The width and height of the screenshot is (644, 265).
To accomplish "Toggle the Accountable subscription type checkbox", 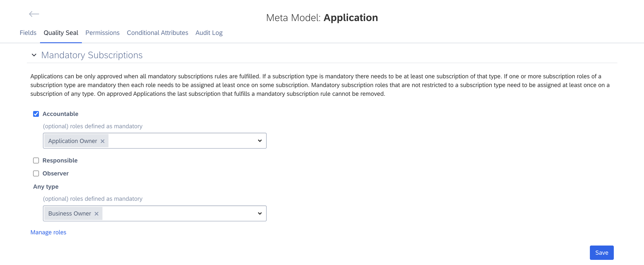I will coord(36,114).
